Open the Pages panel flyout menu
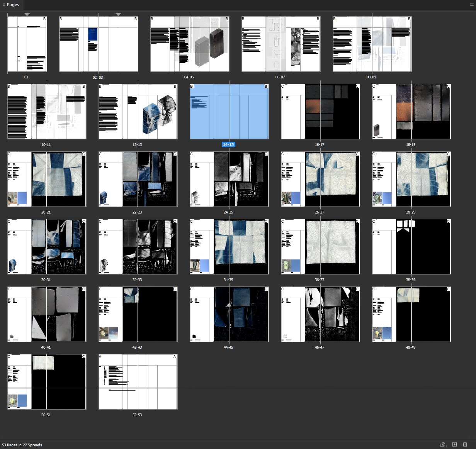 tap(472, 5)
